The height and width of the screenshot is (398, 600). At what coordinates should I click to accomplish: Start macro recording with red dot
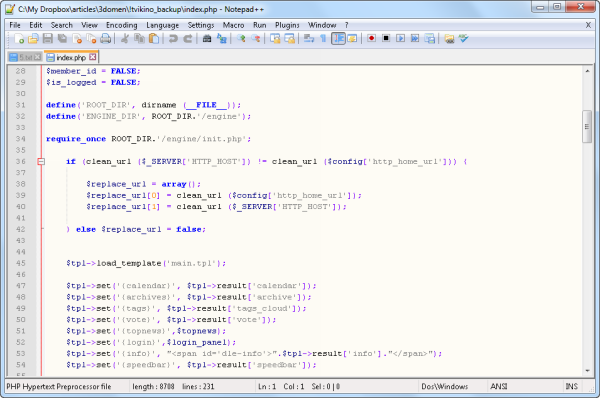[x=371, y=38]
